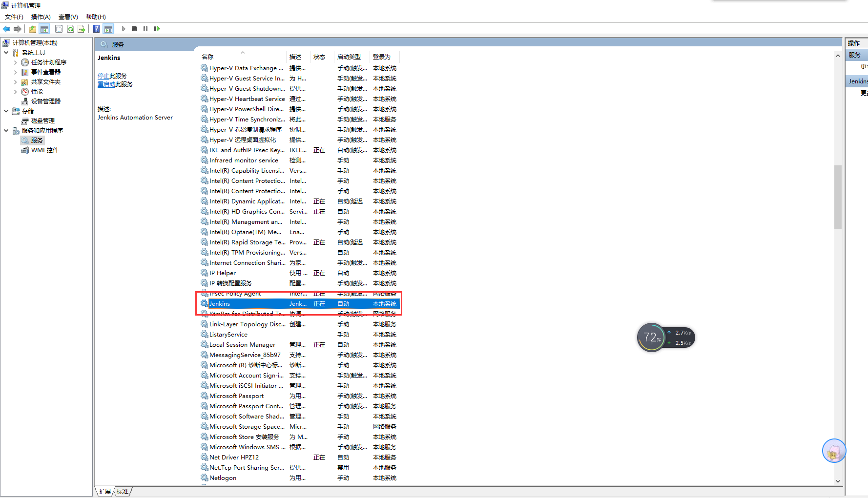This screenshot has width=868, height=498.
Task: Select Hyper-V Heartbeat Service row
Action: [300, 99]
